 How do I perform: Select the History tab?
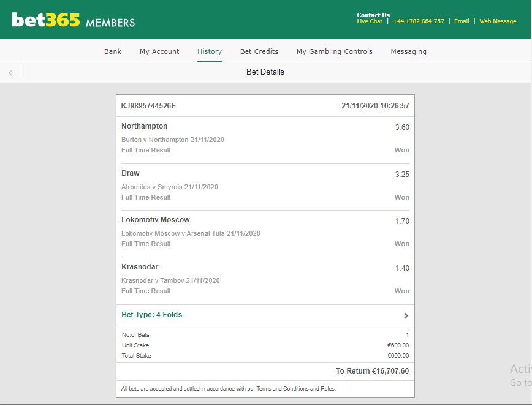point(210,51)
